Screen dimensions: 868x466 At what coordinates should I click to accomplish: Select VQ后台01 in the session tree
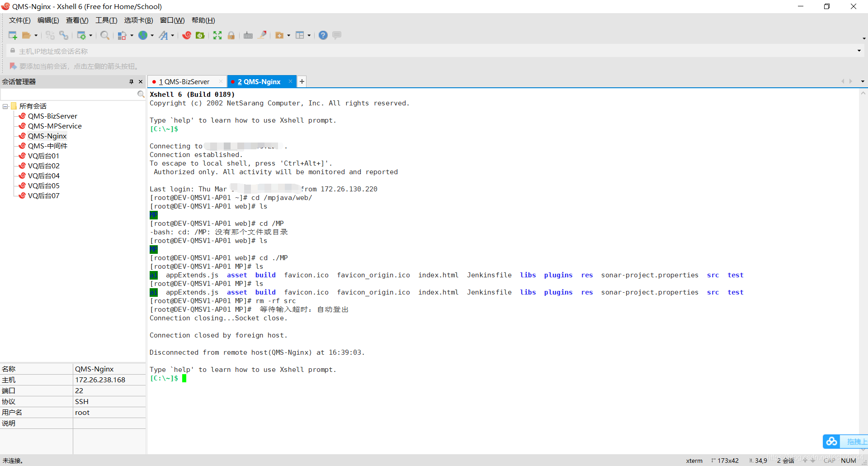pyautogui.click(x=43, y=156)
